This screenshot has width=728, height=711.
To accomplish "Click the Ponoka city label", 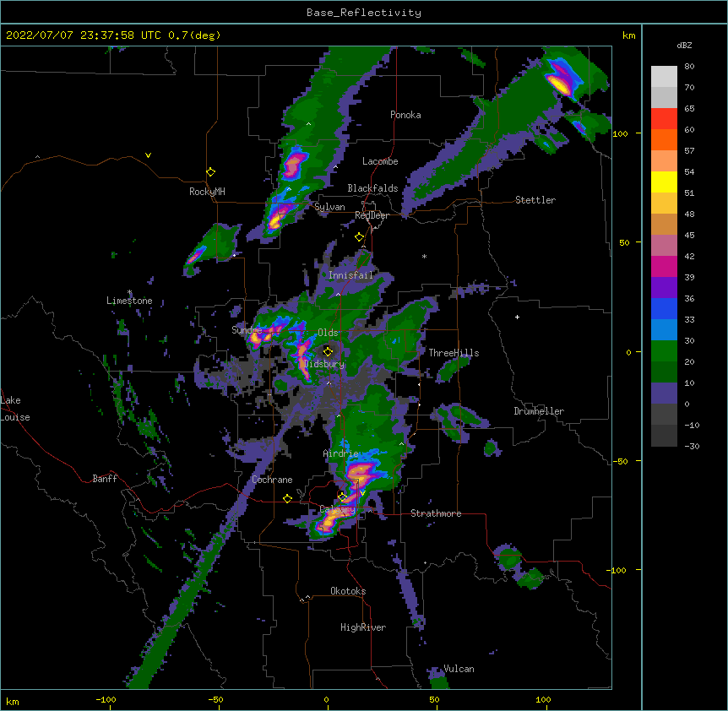I will click(x=405, y=115).
